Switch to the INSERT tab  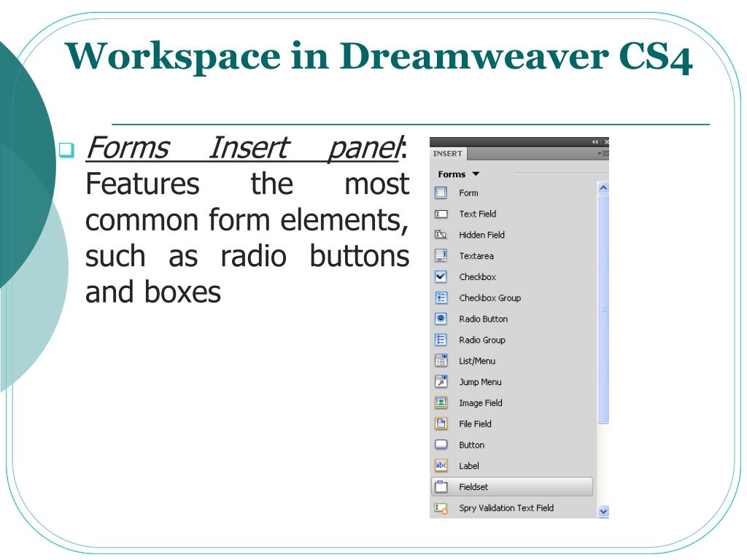[448, 154]
